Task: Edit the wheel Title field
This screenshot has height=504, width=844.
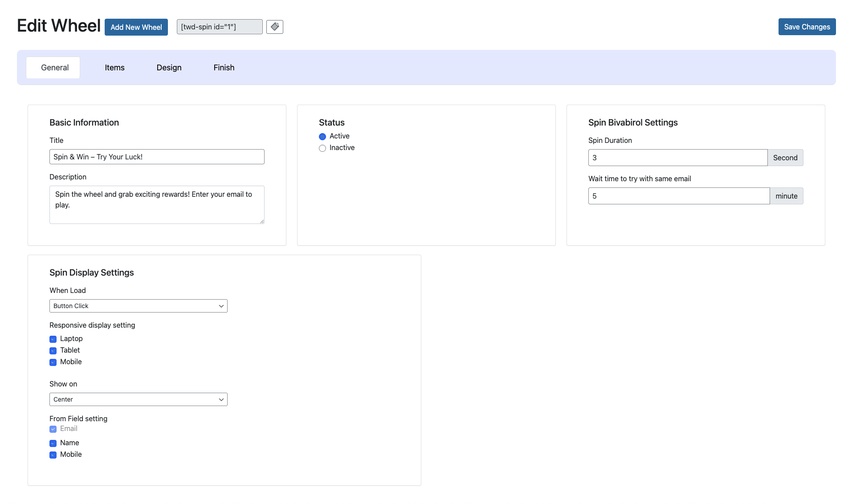Action: click(156, 157)
